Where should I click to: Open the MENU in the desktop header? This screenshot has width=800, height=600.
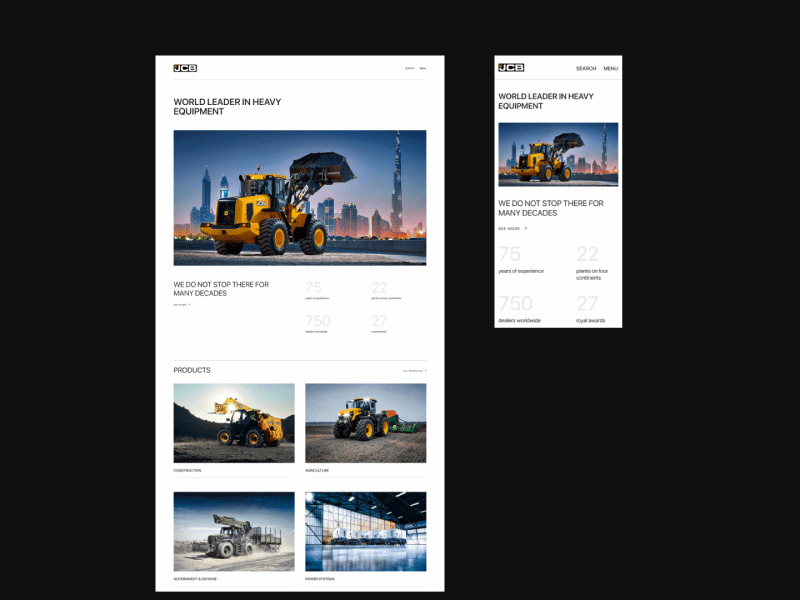click(x=422, y=68)
